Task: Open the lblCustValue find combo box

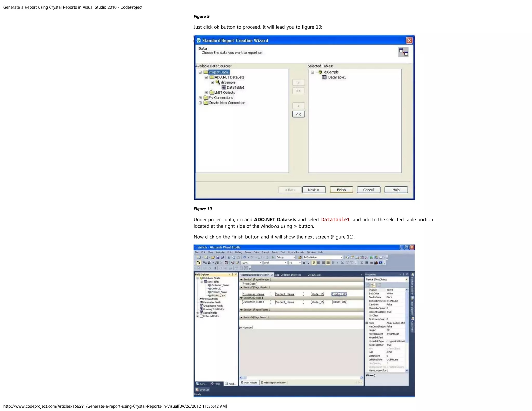Action: coord(341,257)
